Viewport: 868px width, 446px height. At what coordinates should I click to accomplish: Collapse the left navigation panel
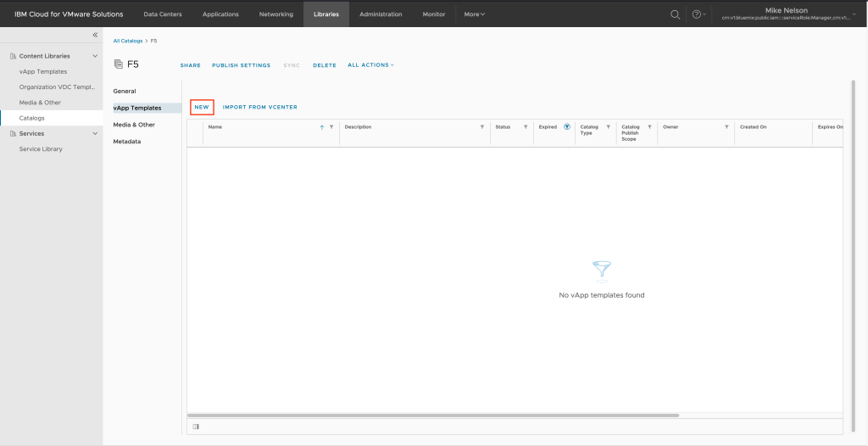point(95,34)
